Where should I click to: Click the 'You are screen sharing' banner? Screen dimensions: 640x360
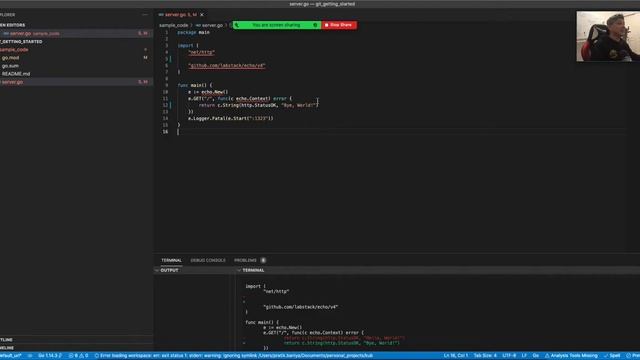(276, 25)
